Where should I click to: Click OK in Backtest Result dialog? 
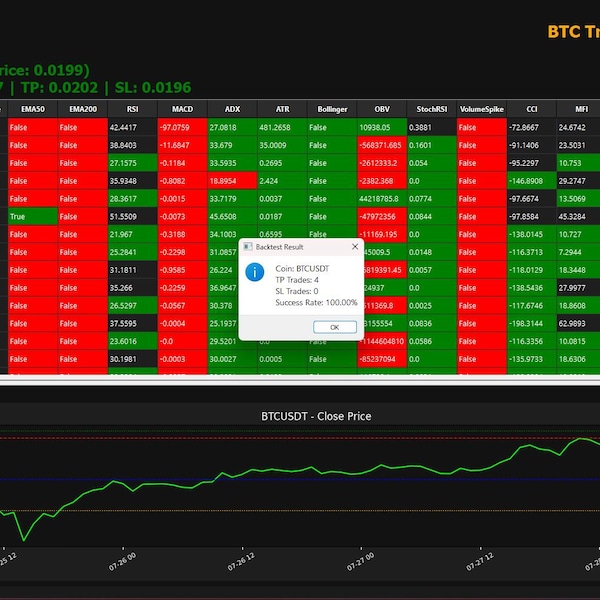pos(335,327)
